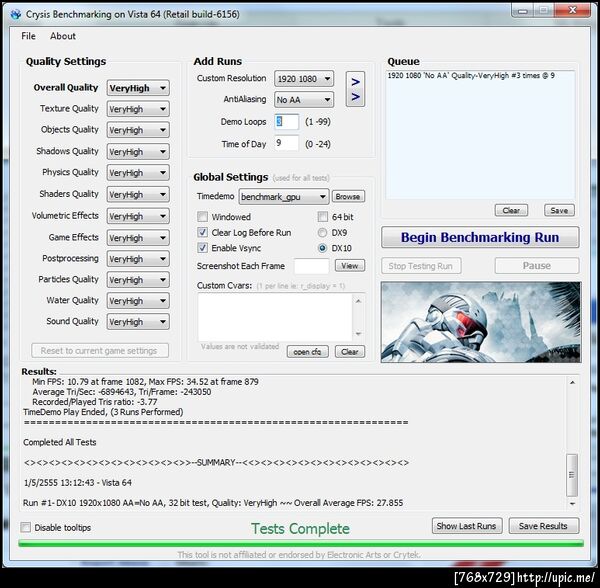Viewport: 600px width, 588px height.
Task: Click Save Results button
Action: tap(544, 526)
